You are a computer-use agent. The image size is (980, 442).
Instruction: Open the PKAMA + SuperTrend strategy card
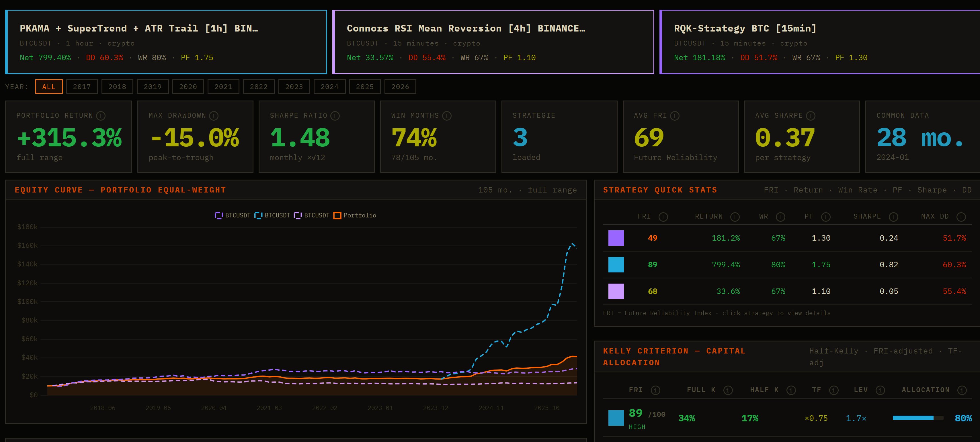coord(166,42)
